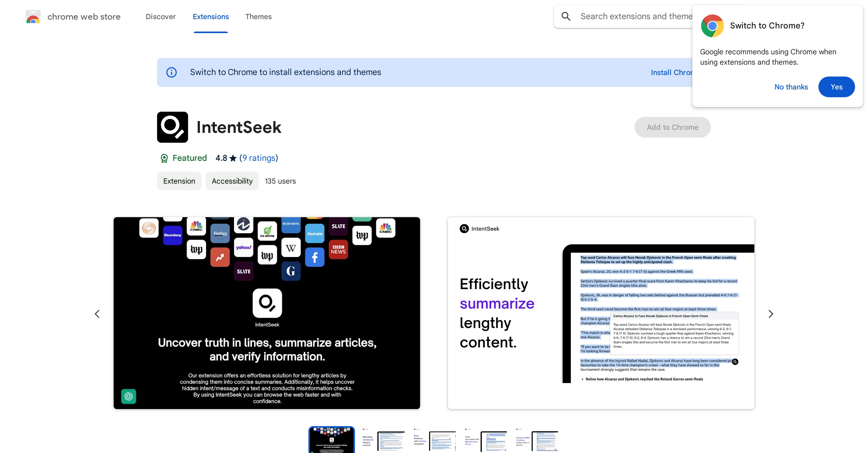Screen dimensions: 868x453
Task: Click the star rating icon
Action: [233, 157]
